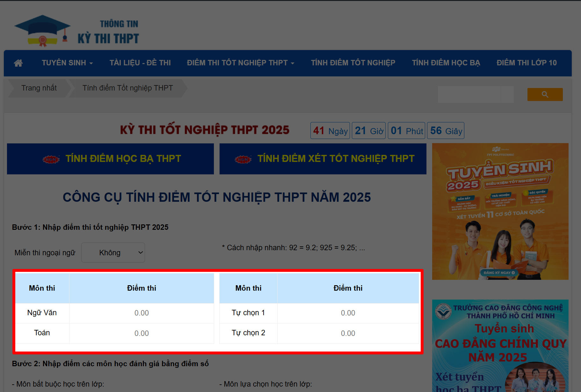
Task: Click the Môn bắt buộc học trên lớp text
Action: (x=58, y=384)
